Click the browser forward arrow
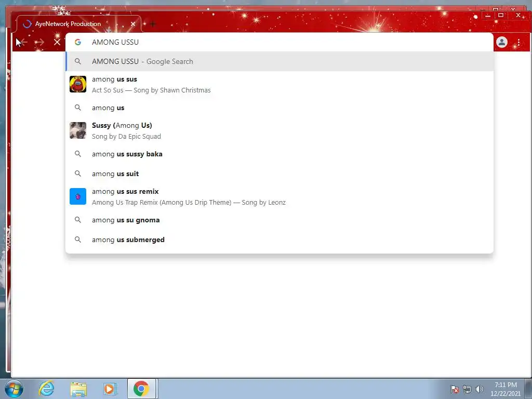The height and width of the screenshot is (399, 532). pos(39,42)
